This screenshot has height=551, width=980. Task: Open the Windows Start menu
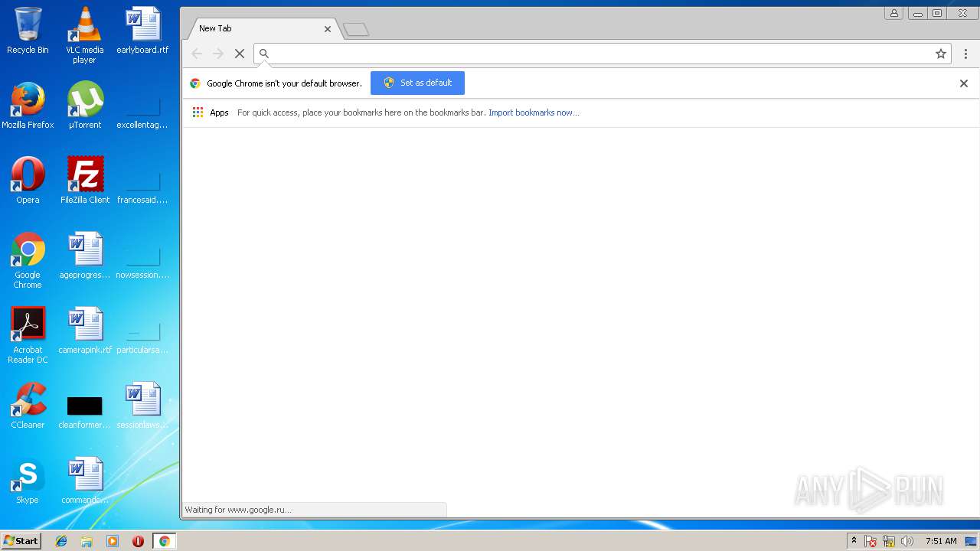pos(21,541)
